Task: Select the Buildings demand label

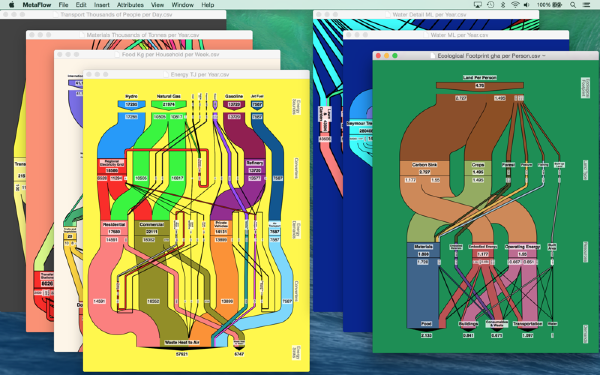Action: pos(468,324)
